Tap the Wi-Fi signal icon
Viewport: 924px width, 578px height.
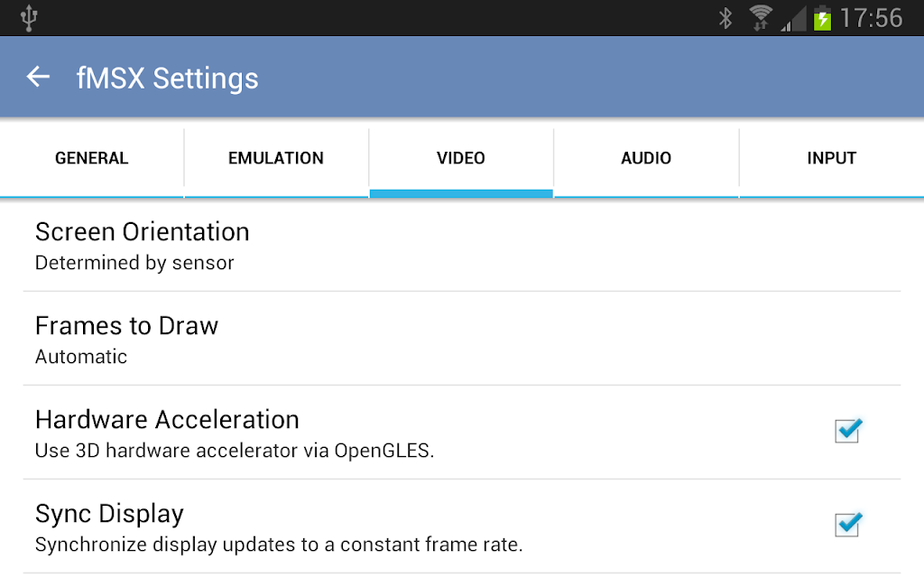[x=761, y=17]
